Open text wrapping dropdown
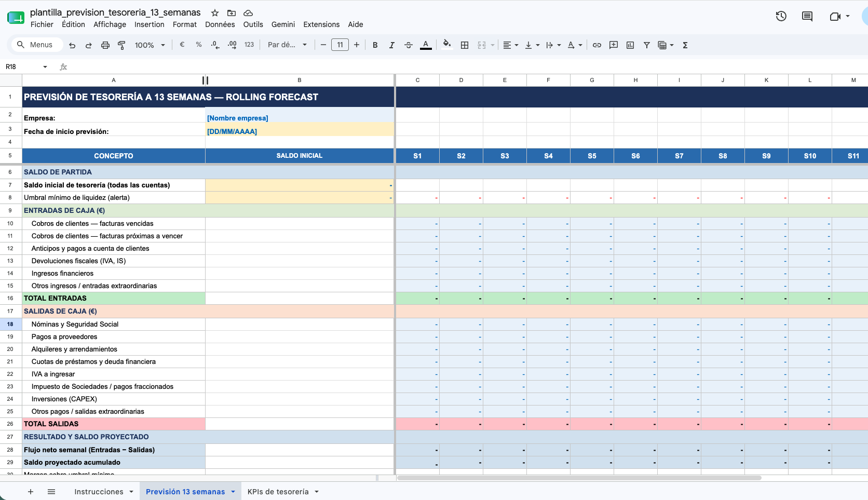This screenshot has height=500, width=868. pos(553,45)
